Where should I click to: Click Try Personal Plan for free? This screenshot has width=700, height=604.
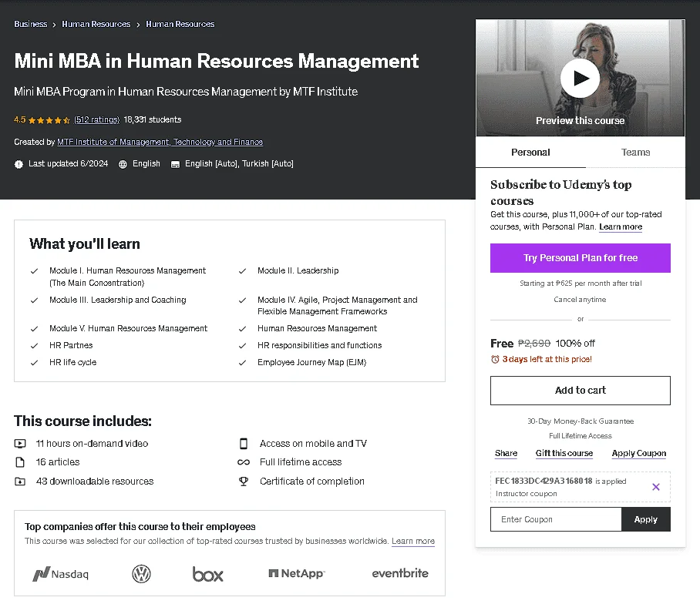581,258
